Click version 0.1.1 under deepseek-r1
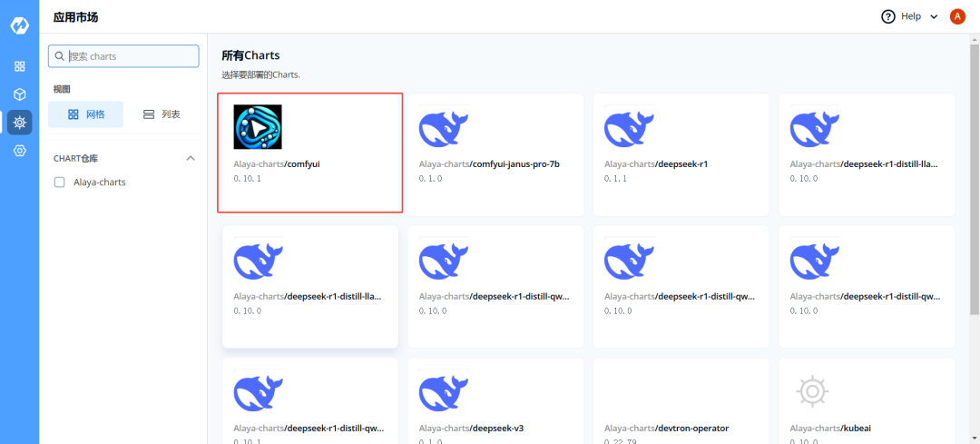 pyautogui.click(x=615, y=179)
